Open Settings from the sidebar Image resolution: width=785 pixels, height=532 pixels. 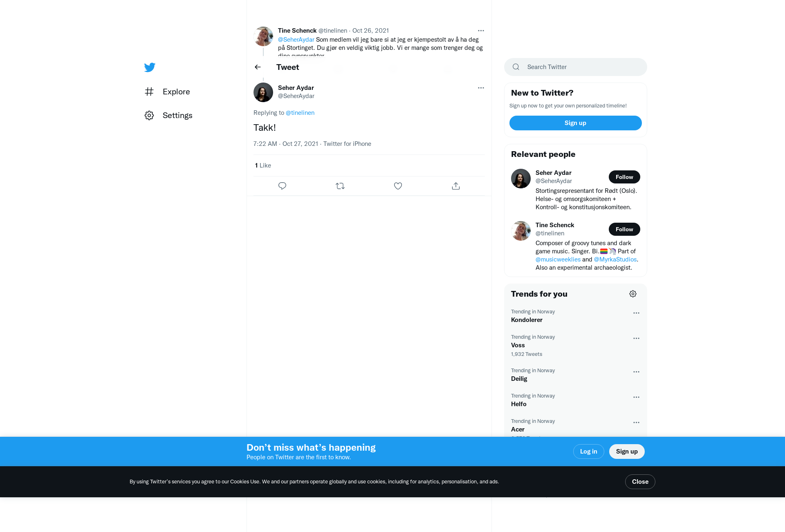[168, 115]
